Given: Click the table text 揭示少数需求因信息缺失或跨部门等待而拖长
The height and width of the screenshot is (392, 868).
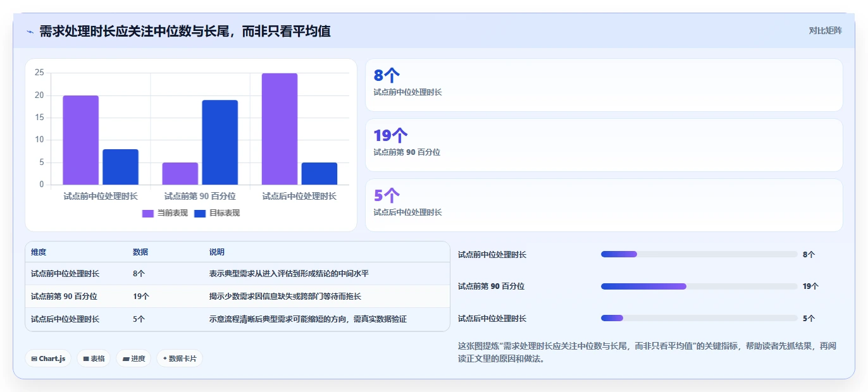Looking at the screenshot, I should [x=285, y=297].
